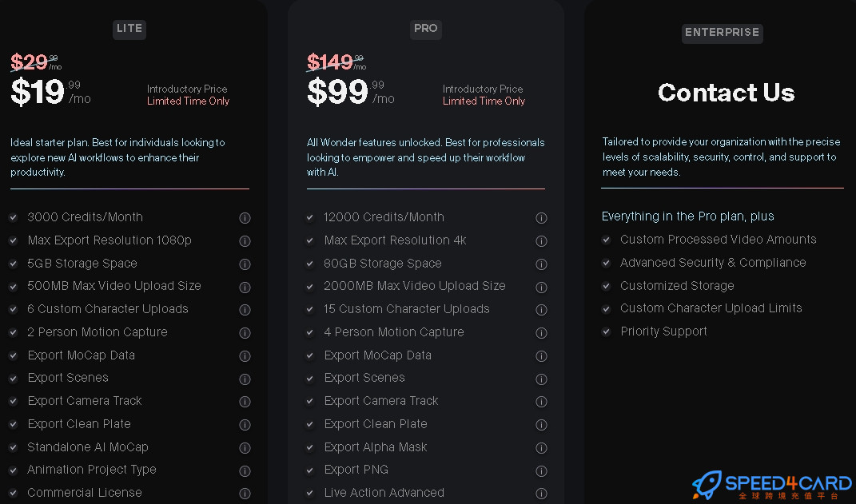Select the PRO plan badge
Viewport: 856px width, 504px height.
tap(426, 29)
